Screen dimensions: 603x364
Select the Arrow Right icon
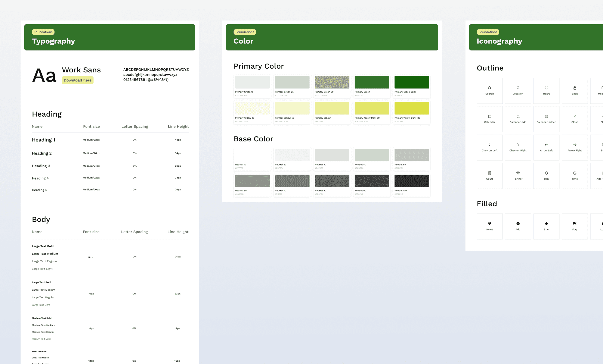[575, 145]
